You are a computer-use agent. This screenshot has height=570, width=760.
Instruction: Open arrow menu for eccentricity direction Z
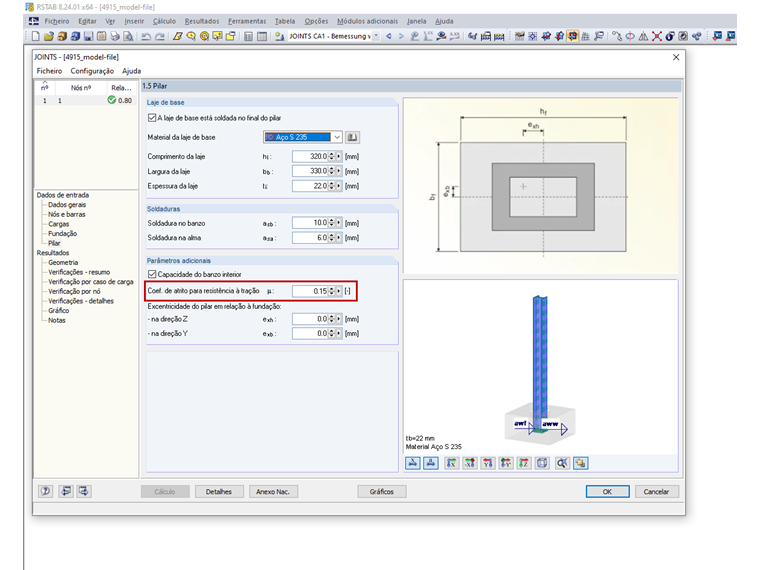point(339,319)
